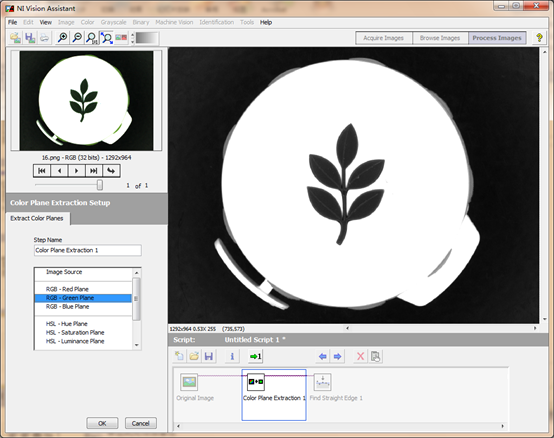Click the image index slider handle
Image resolution: width=554 pixels, height=438 pixels.
coord(100,185)
